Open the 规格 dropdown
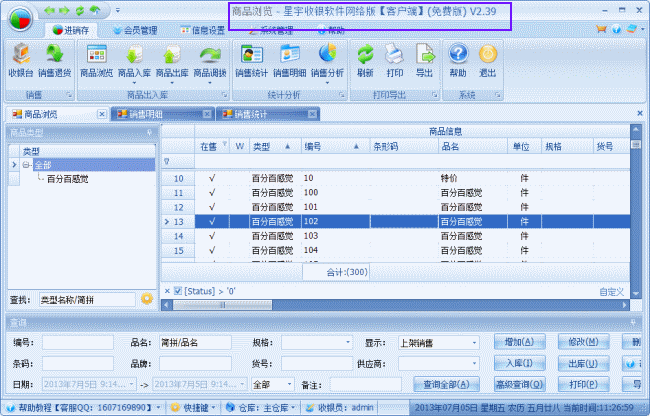 click(x=348, y=343)
